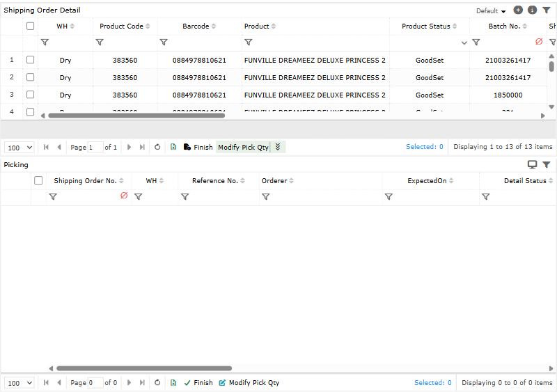Viewport: 557px width, 392px height.
Task: Clear the Batch No. filter with red icon
Action: 538,42
